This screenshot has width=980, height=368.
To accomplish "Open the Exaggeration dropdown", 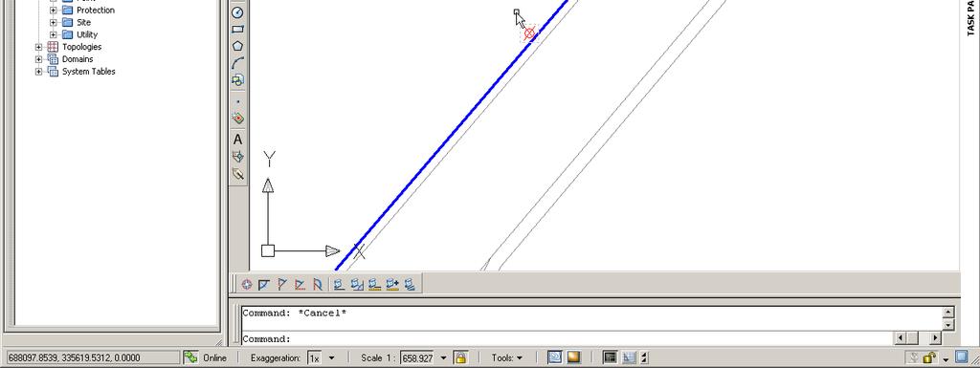I will click(331, 358).
